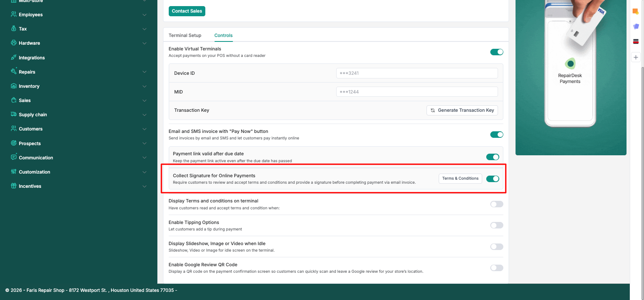The height and width of the screenshot is (300, 644).
Task: Click Generate Transaction Key button
Action: pos(462,110)
